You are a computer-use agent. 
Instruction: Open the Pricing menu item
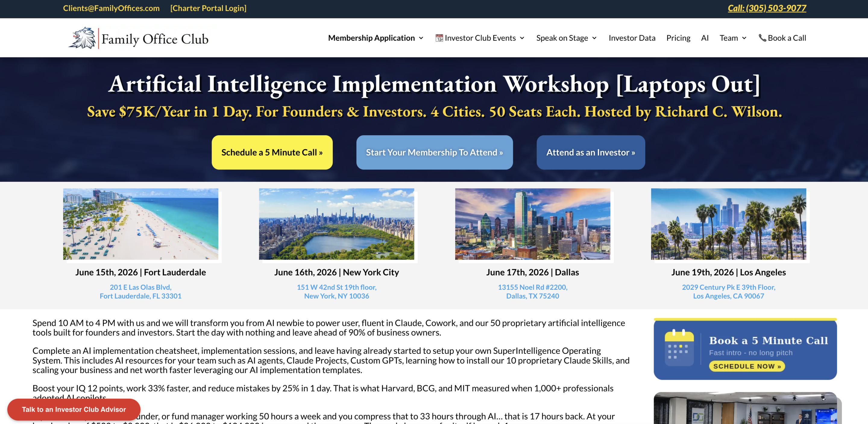[x=678, y=38]
